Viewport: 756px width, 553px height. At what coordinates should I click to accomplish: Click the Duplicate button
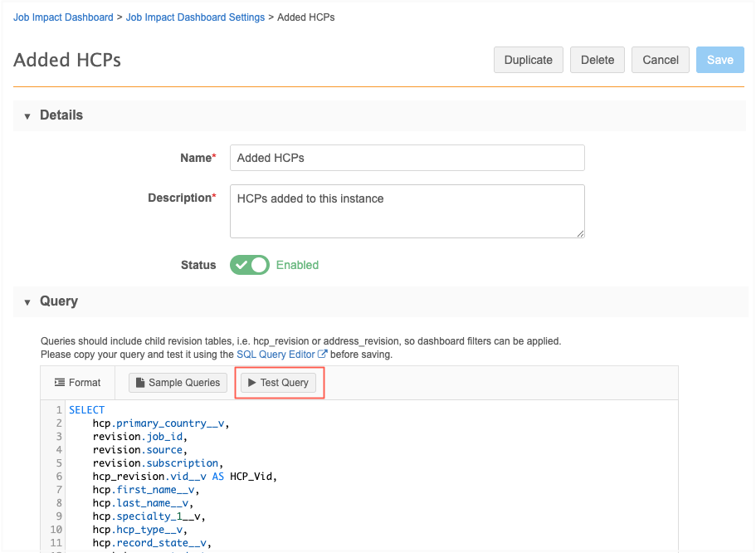click(x=529, y=60)
